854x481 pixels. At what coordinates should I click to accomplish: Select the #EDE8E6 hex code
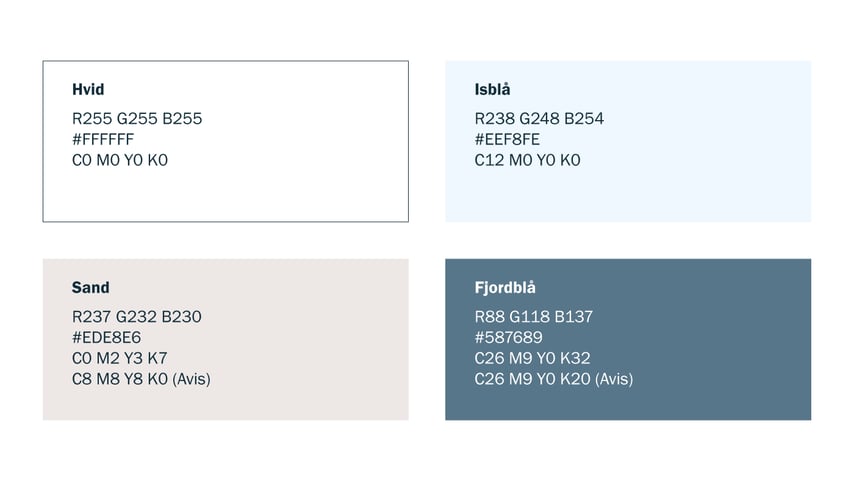tap(107, 338)
